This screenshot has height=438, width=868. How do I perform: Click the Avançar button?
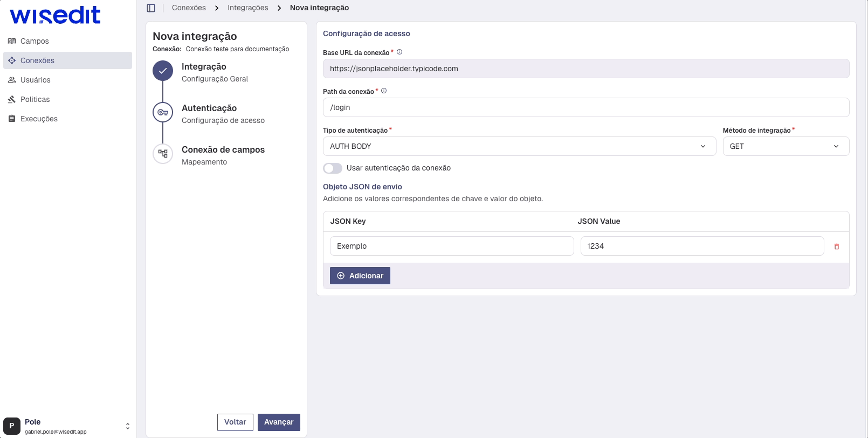point(279,422)
